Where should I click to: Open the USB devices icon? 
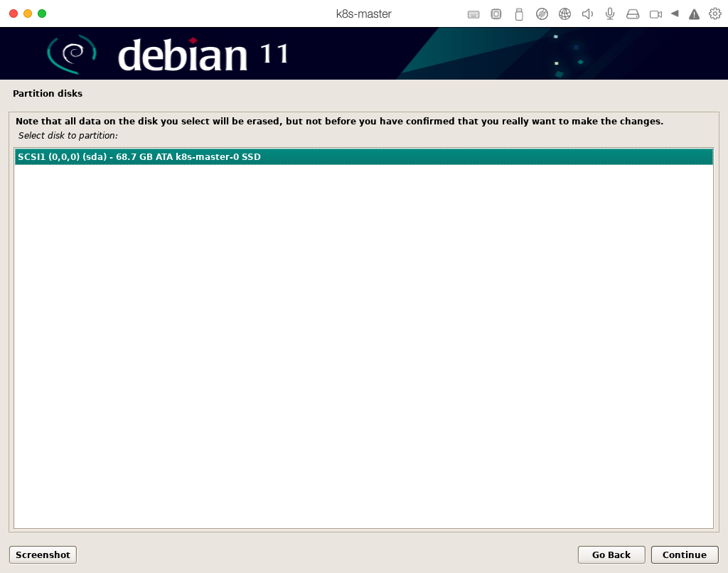click(519, 14)
